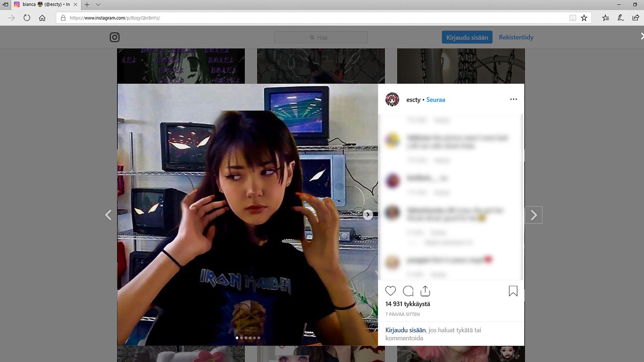The width and height of the screenshot is (644, 362).
Task: Open the pink-haired photo thumbnail
Action: (461, 354)
